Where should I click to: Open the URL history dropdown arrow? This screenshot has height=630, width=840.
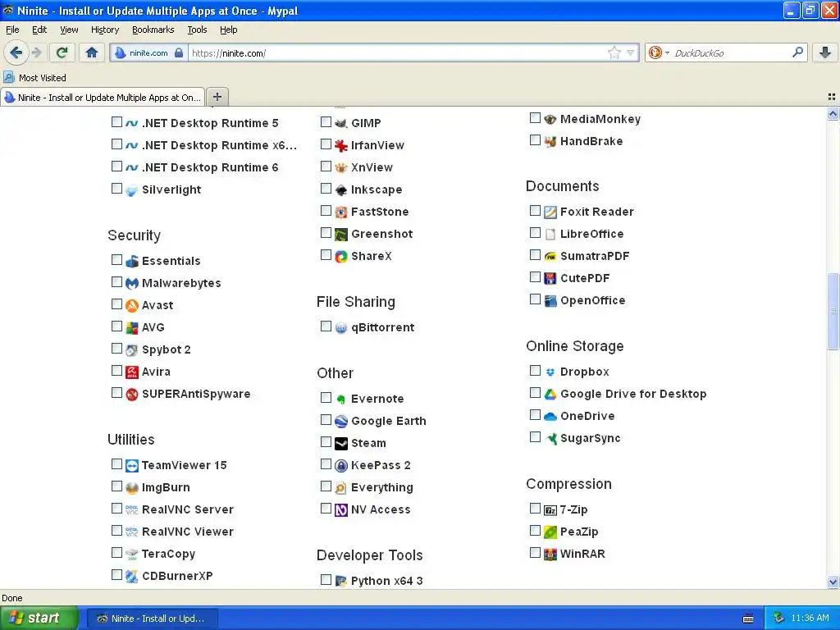point(631,52)
